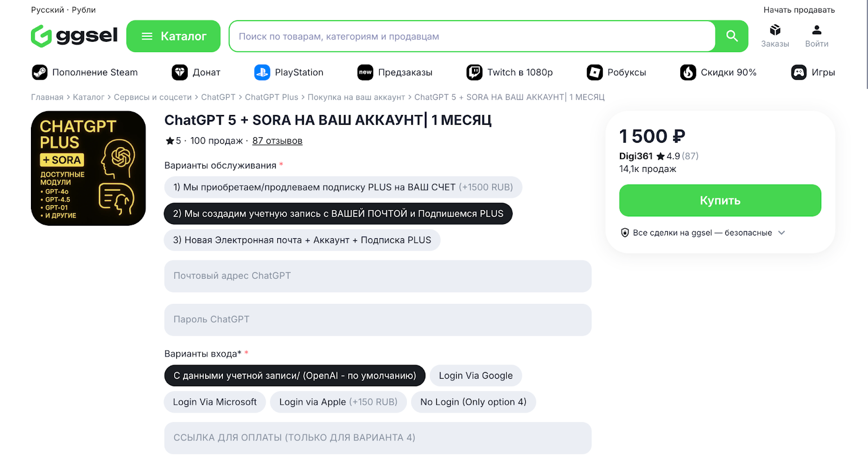868x472 pixels.
Task: Click the PlayStation icon
Action: pos(262,72)
